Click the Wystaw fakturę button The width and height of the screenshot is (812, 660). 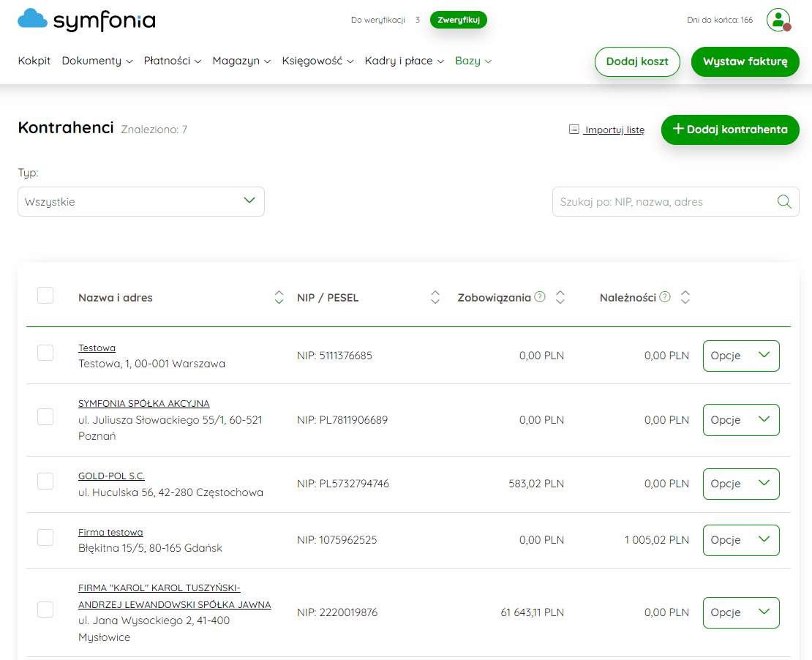[745, 61]
